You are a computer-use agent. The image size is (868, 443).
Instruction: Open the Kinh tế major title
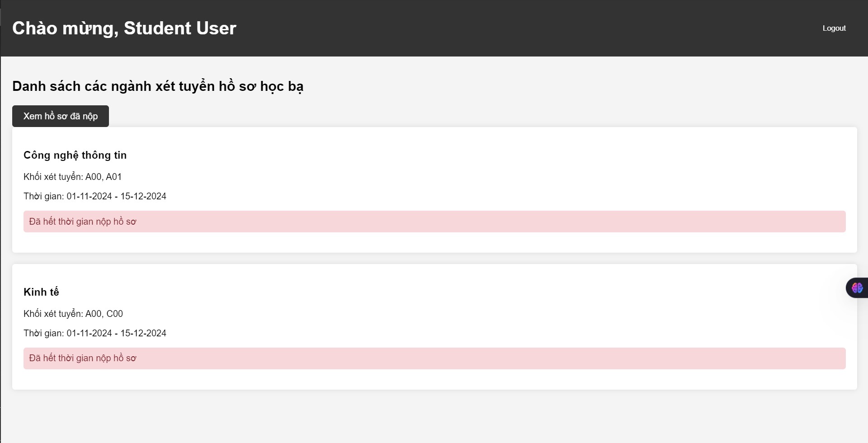click(41, 292)
